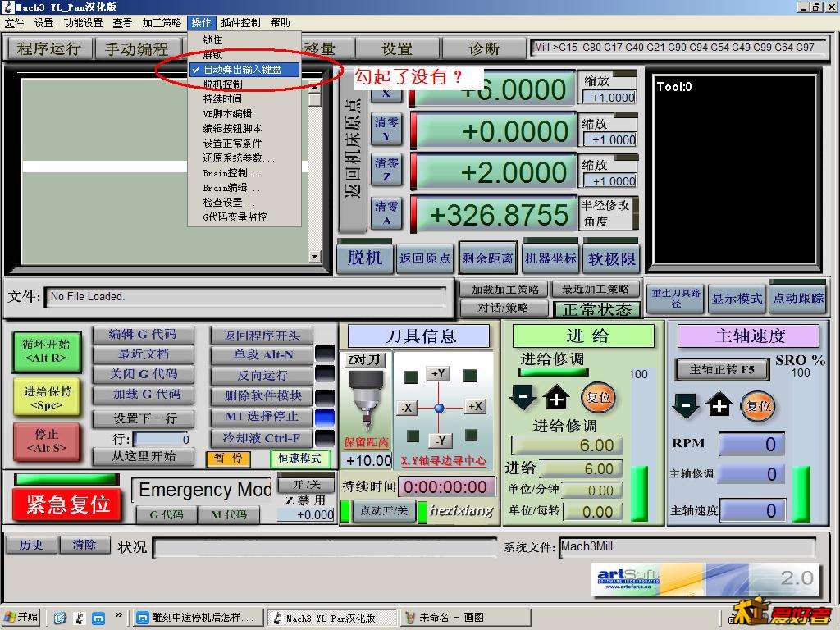This screenshot has width=840, height=630.
Task: Open the 查看 menu
Action: (122, 22)
